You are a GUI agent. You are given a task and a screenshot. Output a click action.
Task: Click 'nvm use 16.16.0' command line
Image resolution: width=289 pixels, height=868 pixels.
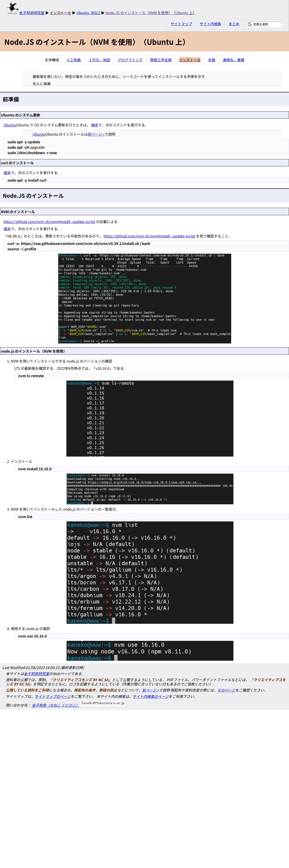click(x=151, y=636)
